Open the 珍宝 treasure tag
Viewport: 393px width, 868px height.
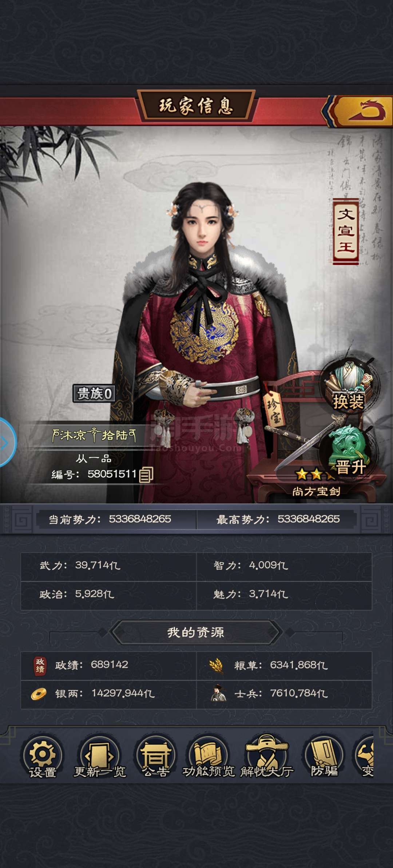(273, 409)
